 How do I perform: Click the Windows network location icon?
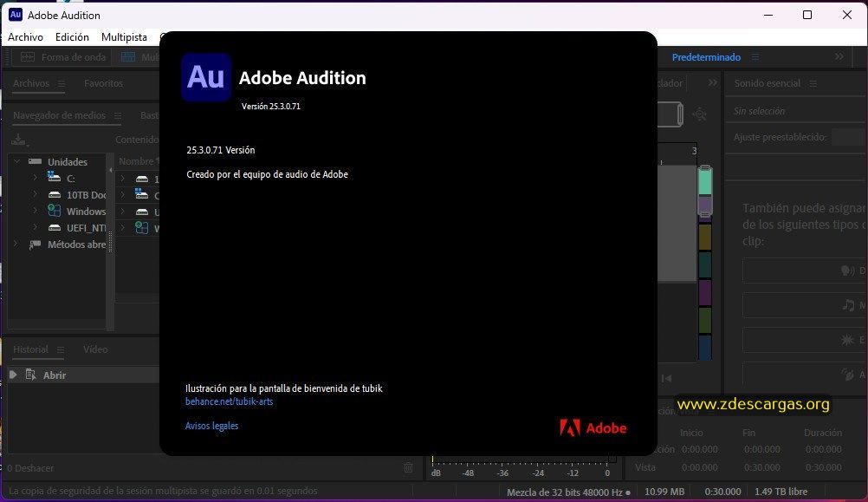[55, 211]
